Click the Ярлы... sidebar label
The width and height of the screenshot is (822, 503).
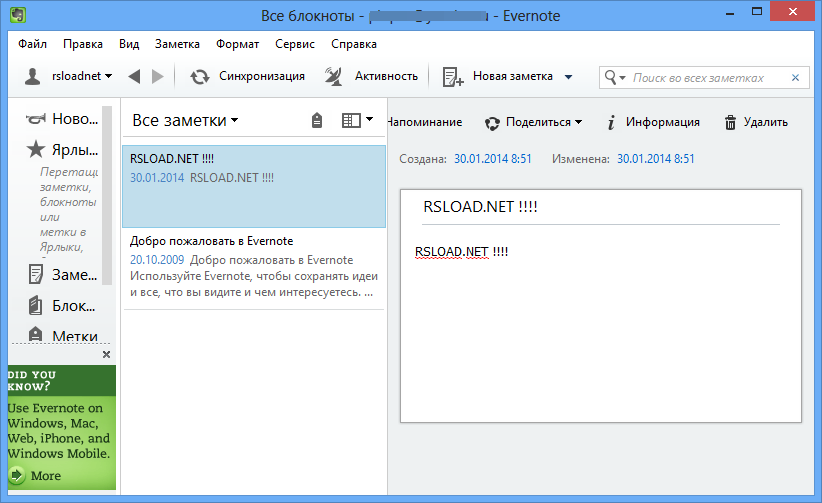coord(75,150)
